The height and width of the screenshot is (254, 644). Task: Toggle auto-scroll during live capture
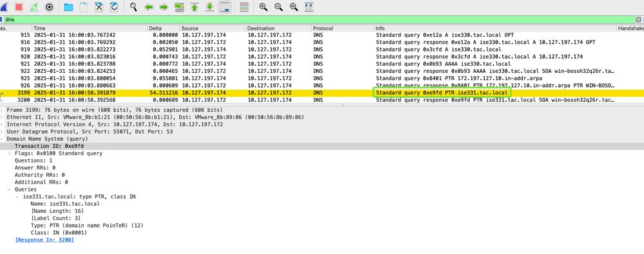[x=225, y=6]
